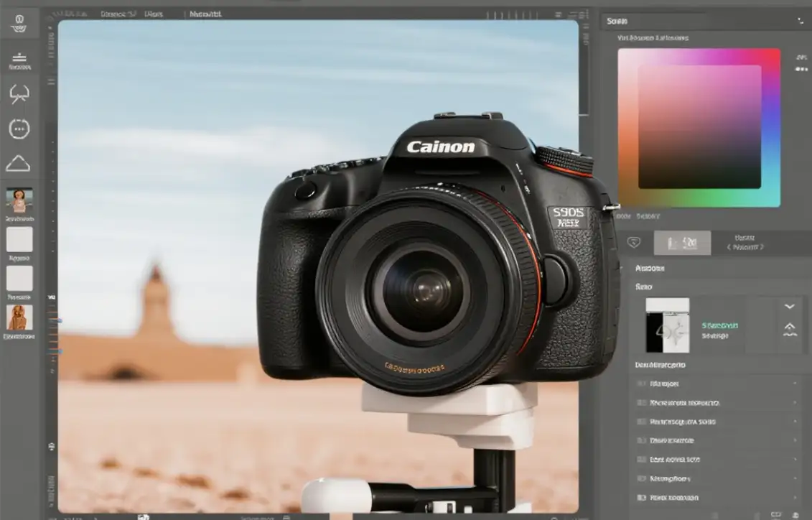Select the triangle shape tool in left toolbar
This screenshot has height=520, width=812.
(18, 163)
